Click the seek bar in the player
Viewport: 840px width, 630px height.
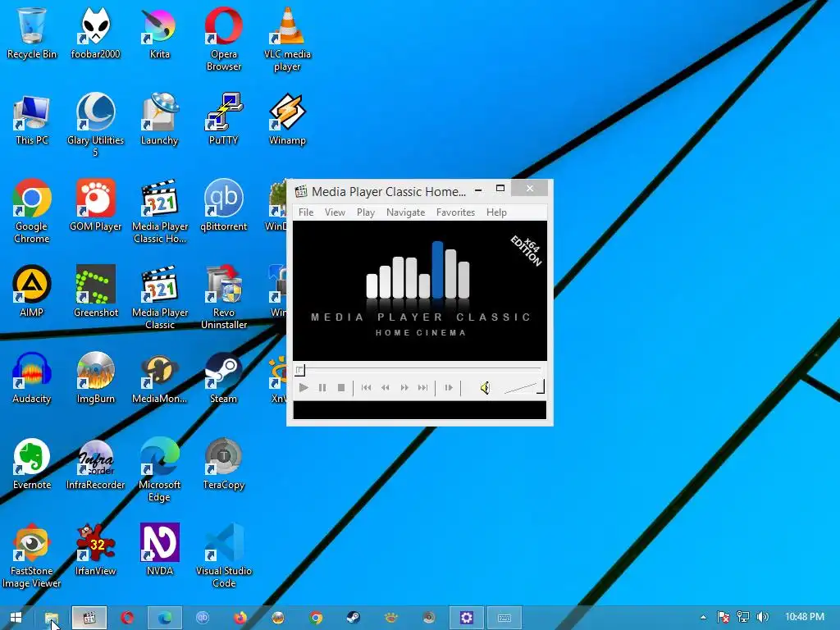419,370
